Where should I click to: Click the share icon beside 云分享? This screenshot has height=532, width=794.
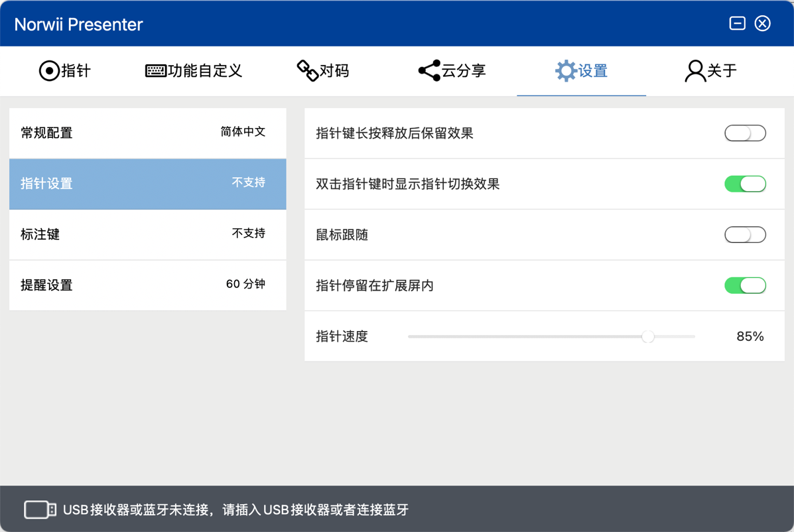click(x=429, y=70)
